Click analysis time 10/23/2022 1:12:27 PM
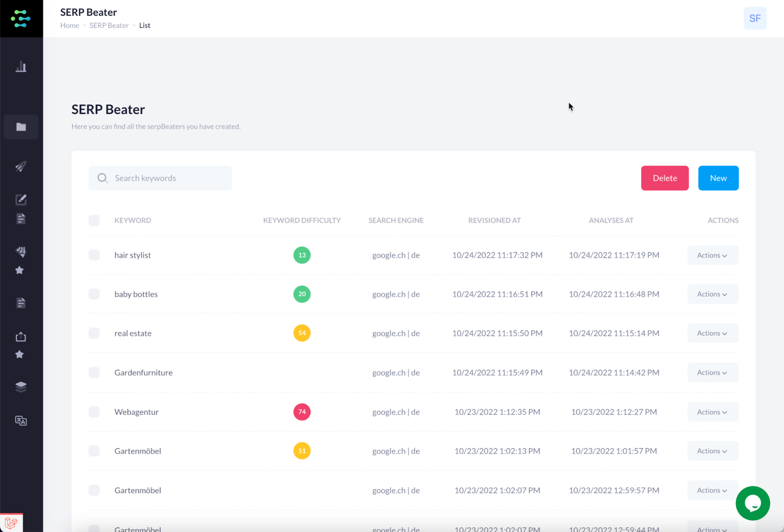The image size is (784, 532). pyautogui.click(x=614, y=412)
